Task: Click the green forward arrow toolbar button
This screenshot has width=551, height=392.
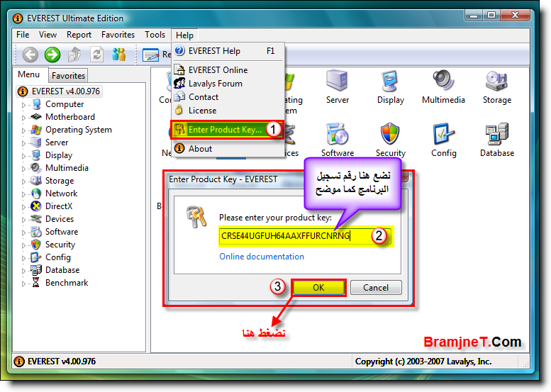Action: coord(52,55)
